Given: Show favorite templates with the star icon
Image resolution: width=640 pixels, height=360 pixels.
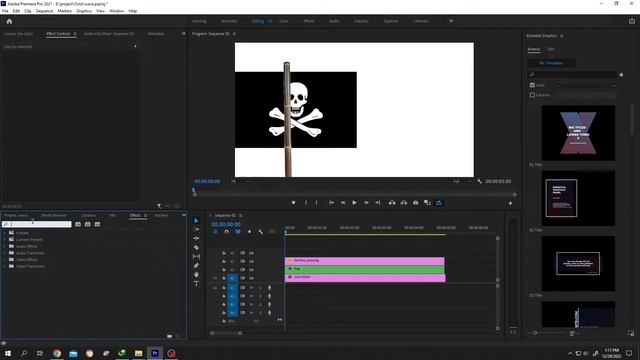Looking at the screenshot, I should click(621, 75).
